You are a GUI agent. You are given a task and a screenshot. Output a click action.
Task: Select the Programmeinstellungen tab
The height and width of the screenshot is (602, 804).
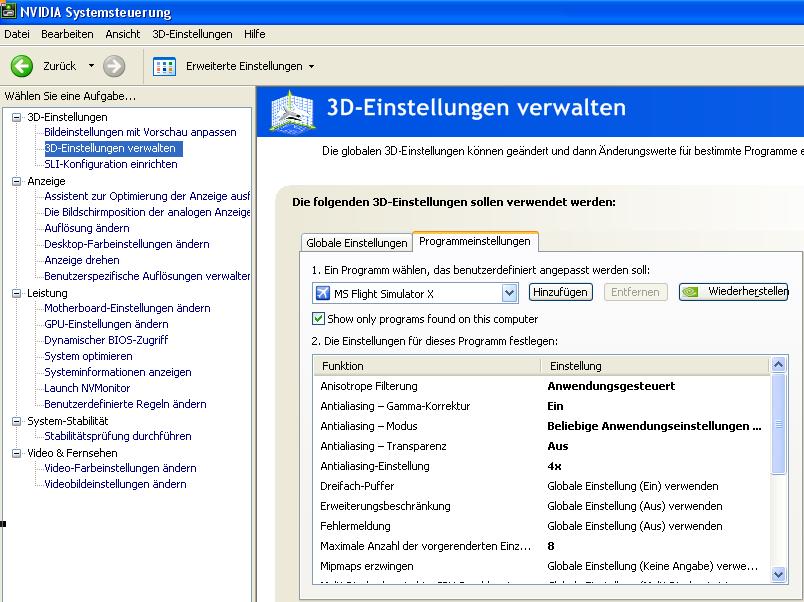[475, 241]
